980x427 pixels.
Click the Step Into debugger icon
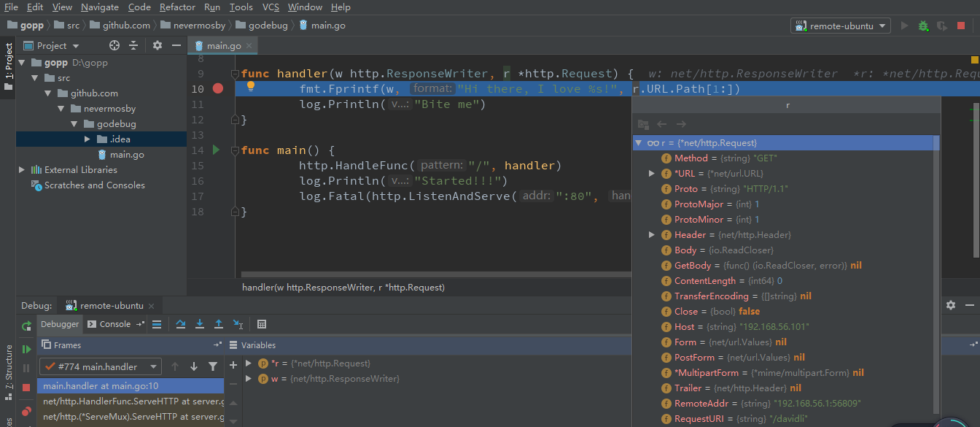click(x=200, y=324)
